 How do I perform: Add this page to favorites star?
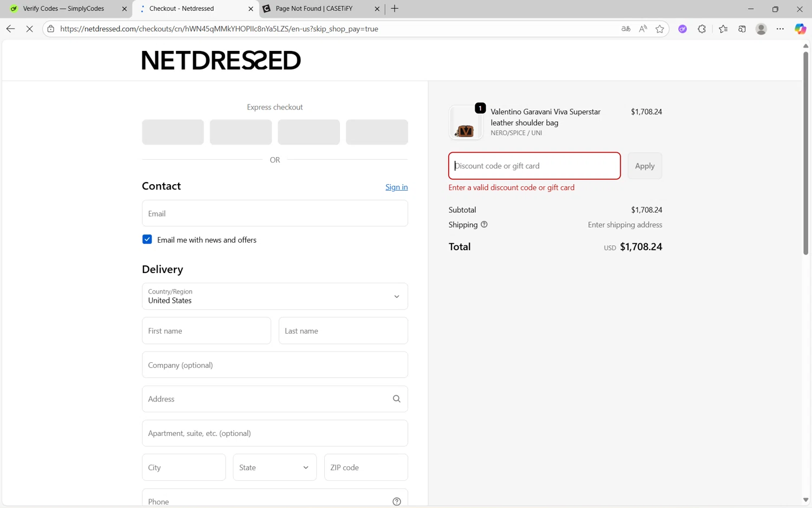pyautogui.click(x=659, y=29)
